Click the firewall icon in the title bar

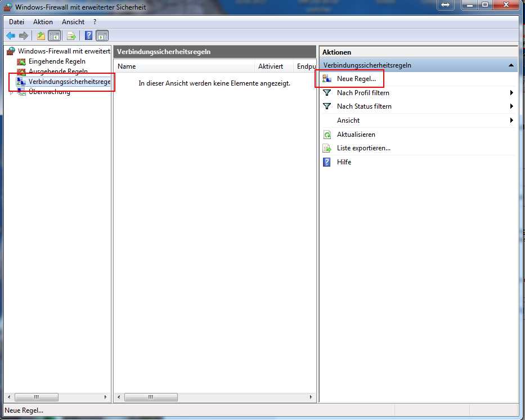pos(8,7)
